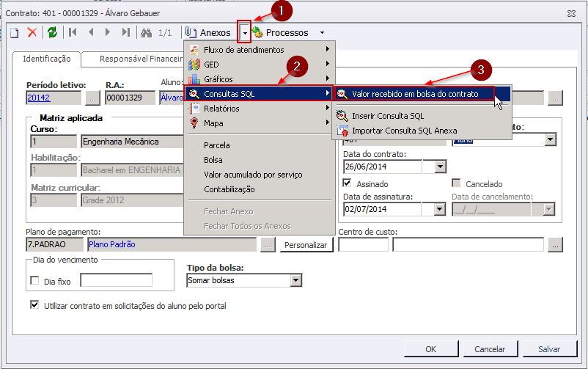This screenshot has width=588, height=369.
Task: Open the Data de assinatura date dropdown
Action: tap(440, 209)
